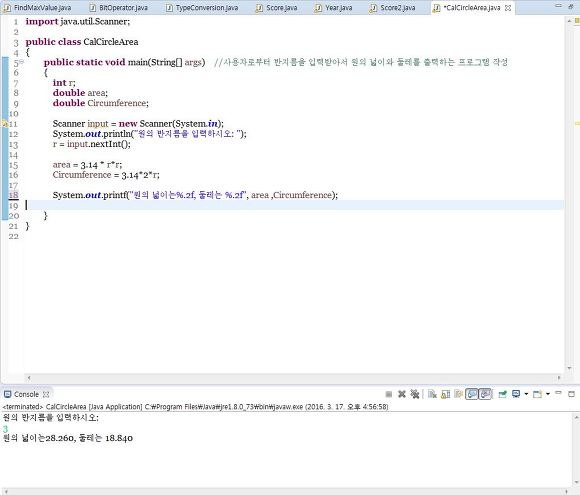Click the Java file icon on Score.java tab

click(x=260, y=8)
